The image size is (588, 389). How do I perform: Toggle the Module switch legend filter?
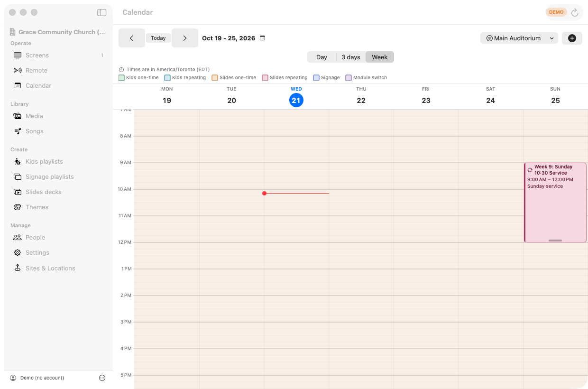366,77
